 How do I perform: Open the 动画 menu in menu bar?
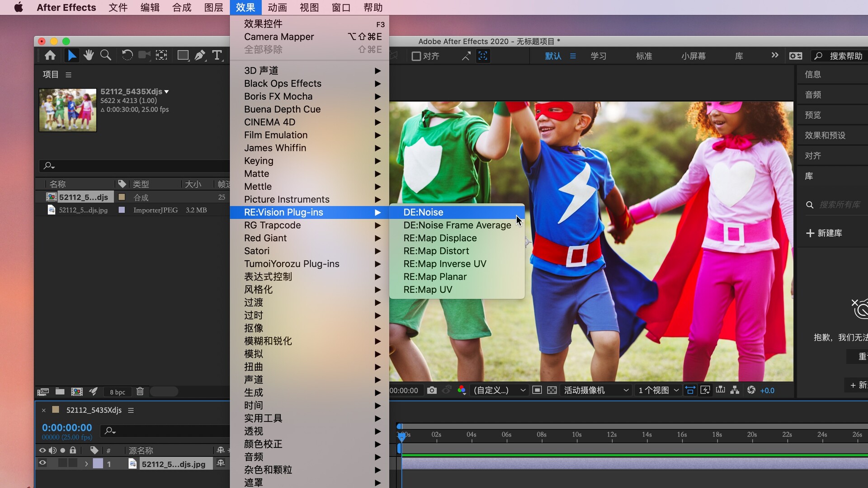pyautogui.click(x=277, y=8)
